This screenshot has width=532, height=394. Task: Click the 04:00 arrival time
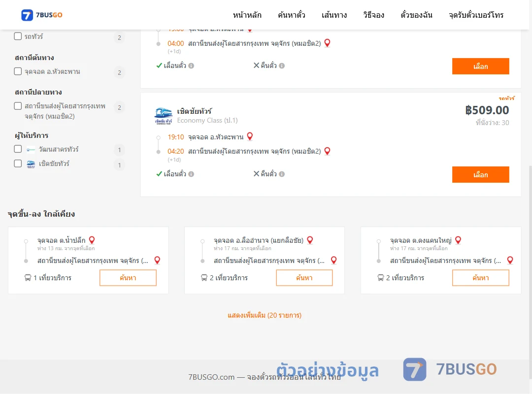coord(176,43)
